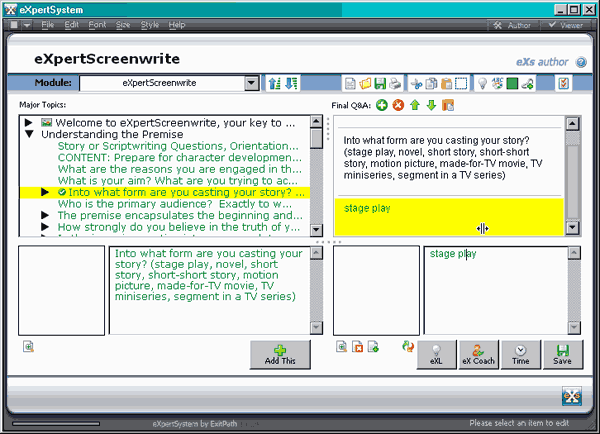
Task: Switch to Viewer mode
Action: (x=566, y=25)
